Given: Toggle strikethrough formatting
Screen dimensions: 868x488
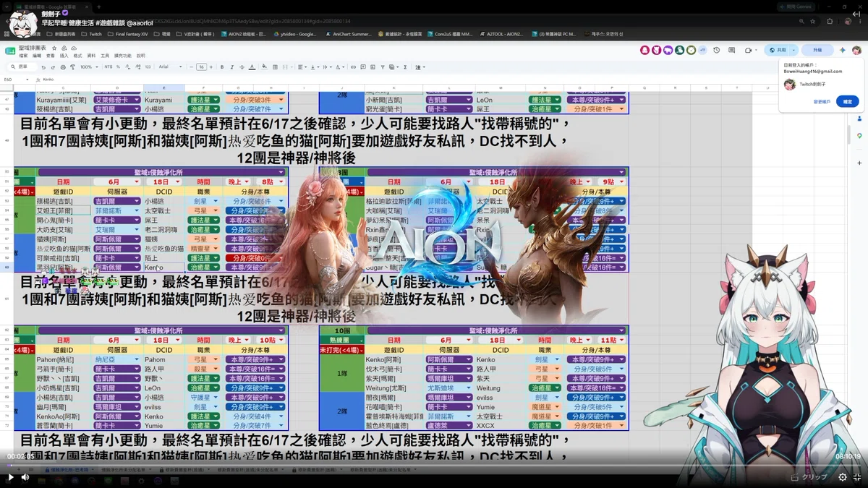Looking at the screenshot, I should (x=242, y=67).
